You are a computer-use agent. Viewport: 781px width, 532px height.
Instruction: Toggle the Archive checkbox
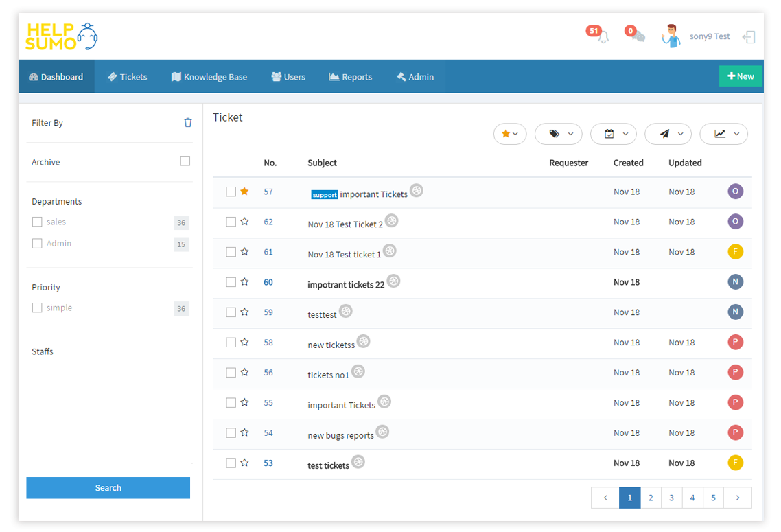tap(185, 160)
